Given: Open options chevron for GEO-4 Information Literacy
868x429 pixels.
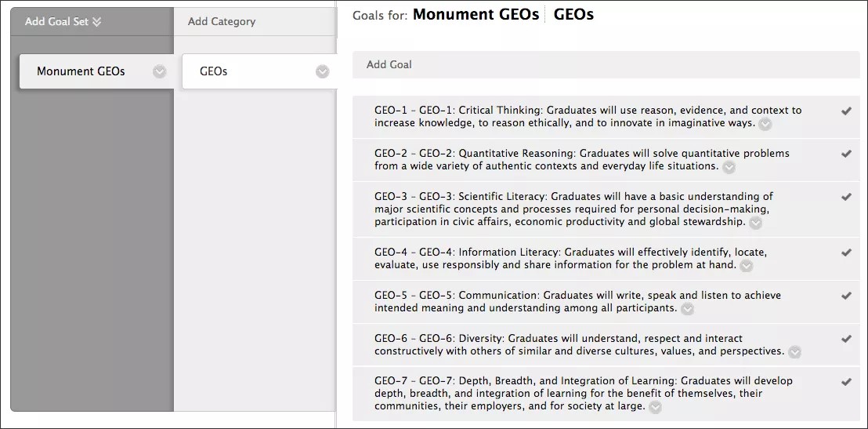Looking at the screenshot, I should click(x=747, y=266).
